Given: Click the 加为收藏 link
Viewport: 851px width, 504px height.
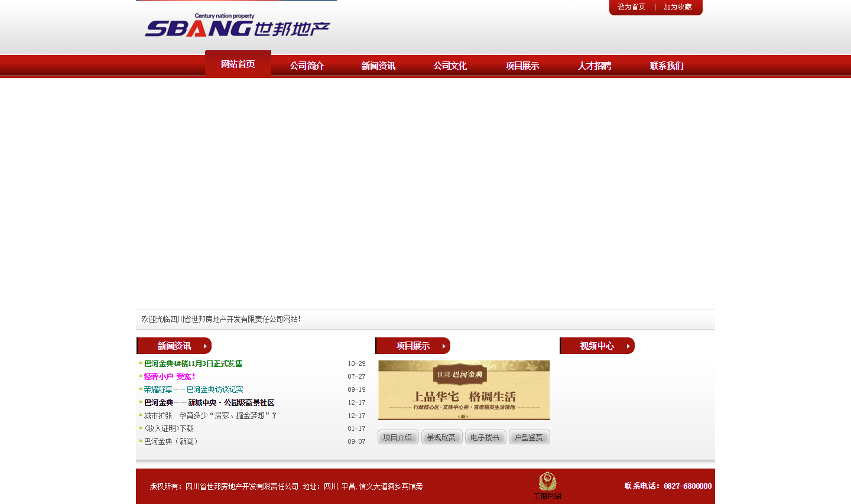Looking at the screenshot, I should (677, 7).
